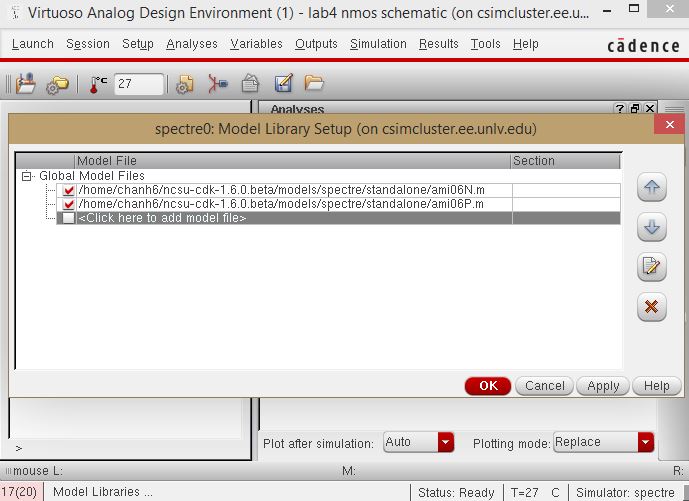Open the Tools menu
The image size is (689, 501).
point(486,44)
